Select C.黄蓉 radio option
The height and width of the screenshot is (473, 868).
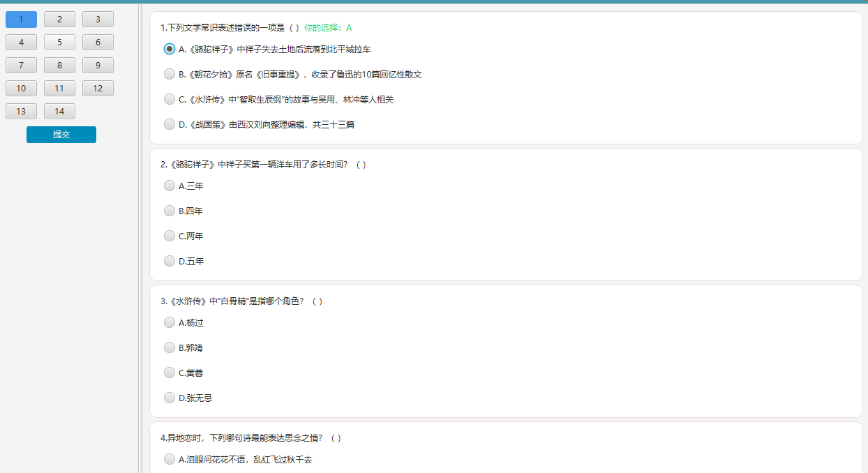click(x=170, y=373)
